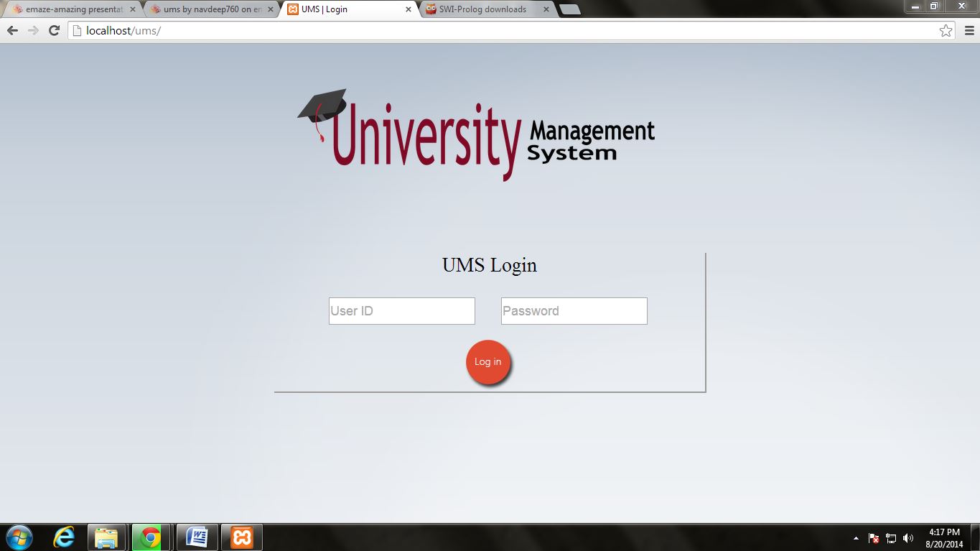Reload the page with the refresh icon
Screen dimensions: 980x551
(x=54, y=30)
